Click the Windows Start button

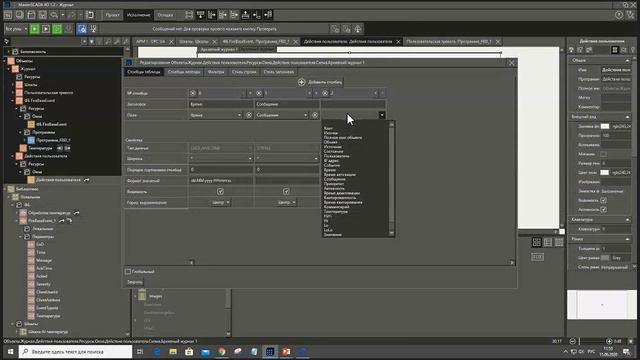click(x=10, y=351)
